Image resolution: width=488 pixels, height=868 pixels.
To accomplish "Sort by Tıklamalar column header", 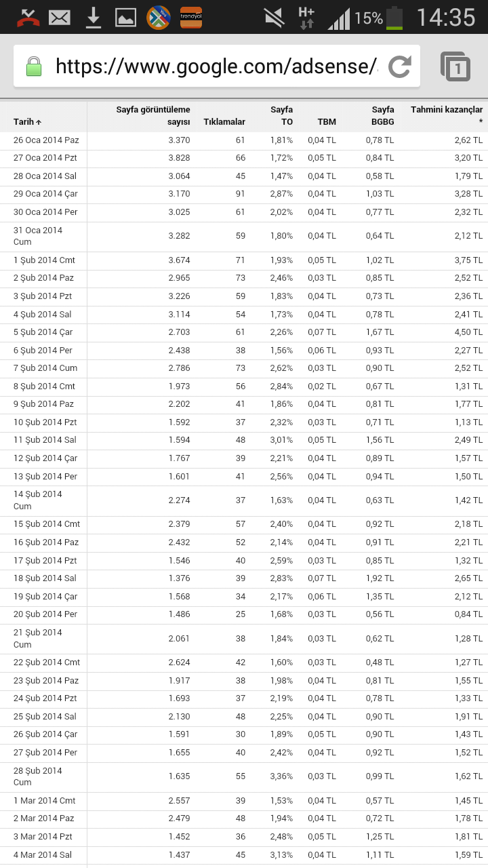I will pos(224,122).
